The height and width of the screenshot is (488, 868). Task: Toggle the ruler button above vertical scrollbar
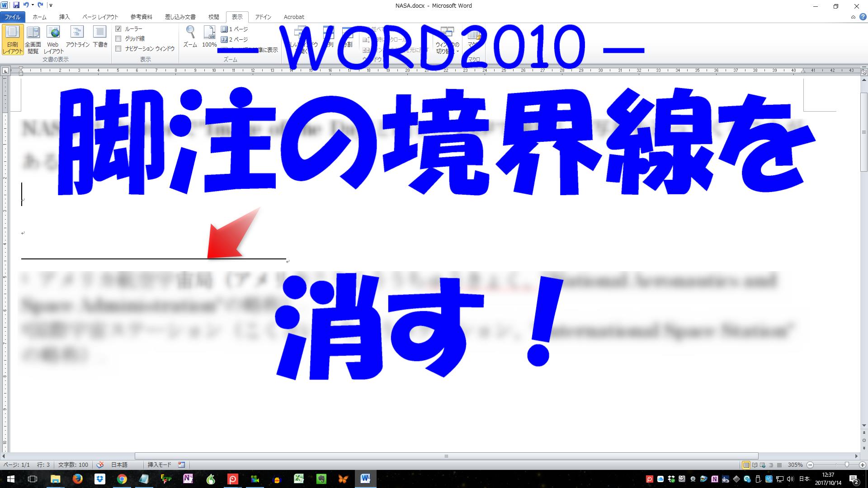point(864,71)
